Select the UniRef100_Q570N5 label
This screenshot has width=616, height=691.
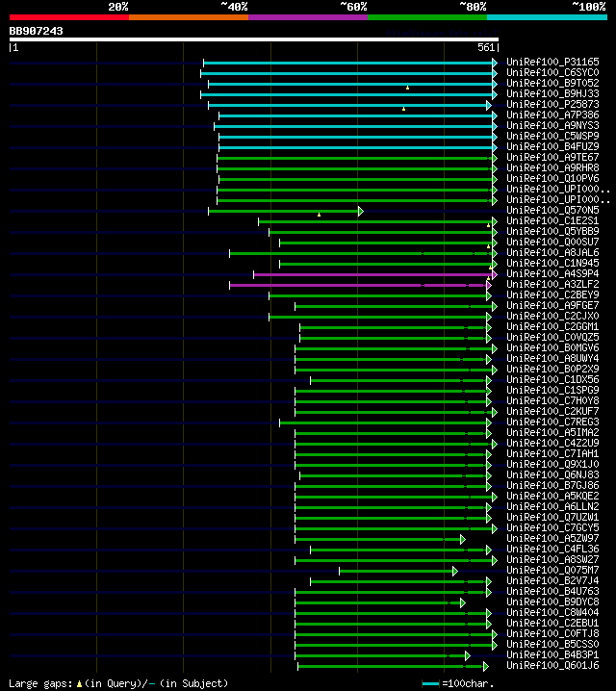coord(552,210)
